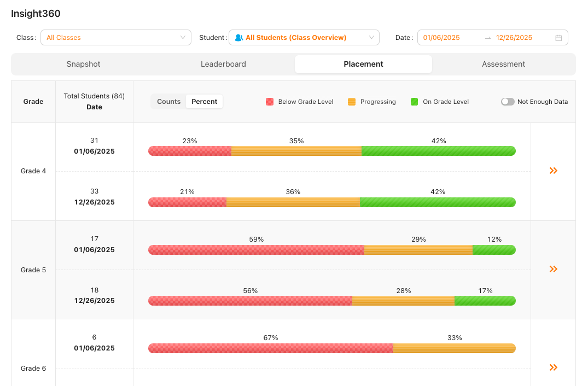This screenshot has width=588, height=386.
Task: Click the Class dropdown chevron arrow
Action: (x=183, y=38)
